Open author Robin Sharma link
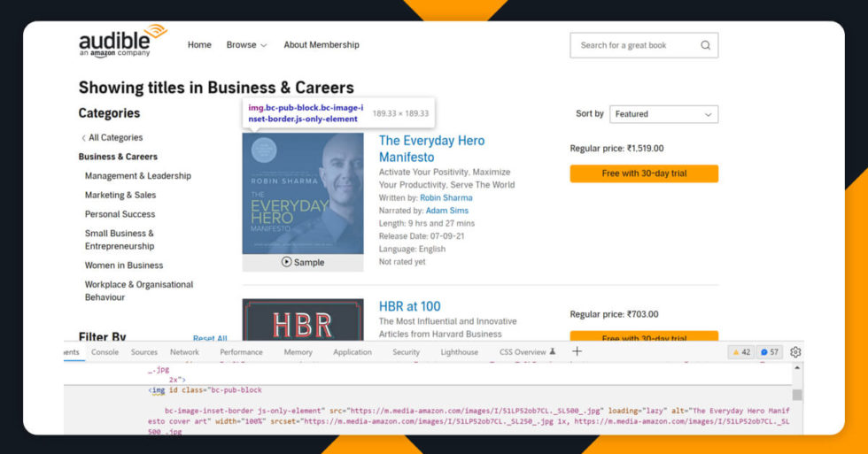This screenshot has height=454, width=868. (x=446, y=198)
